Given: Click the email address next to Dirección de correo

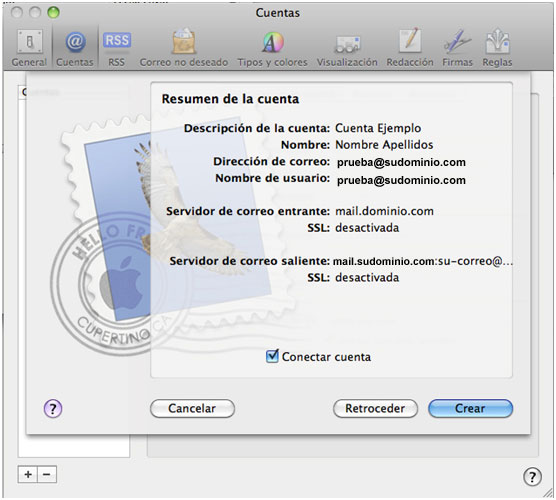Looking at the screenshot, I should (x=401, y=162).
